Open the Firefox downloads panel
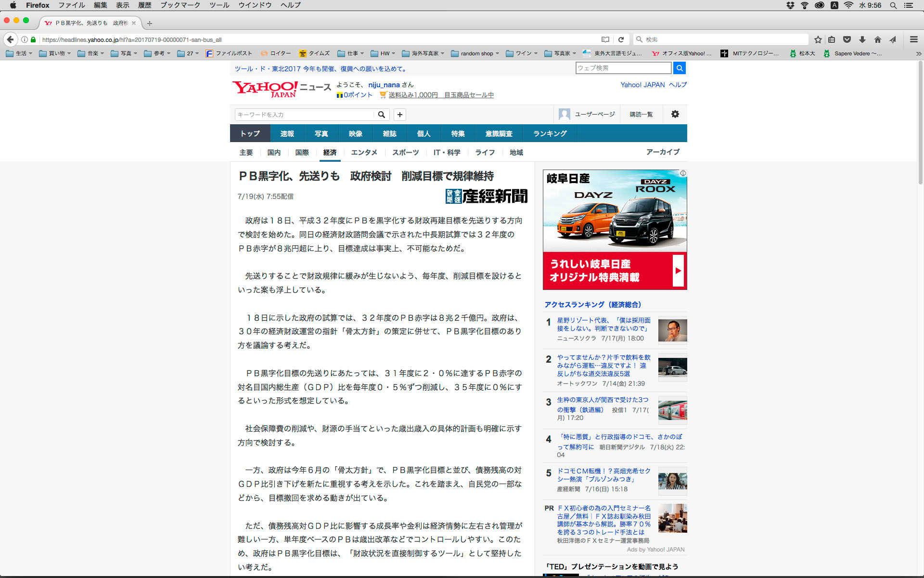This screenshot has height=578, width=924. coord(862,39)
